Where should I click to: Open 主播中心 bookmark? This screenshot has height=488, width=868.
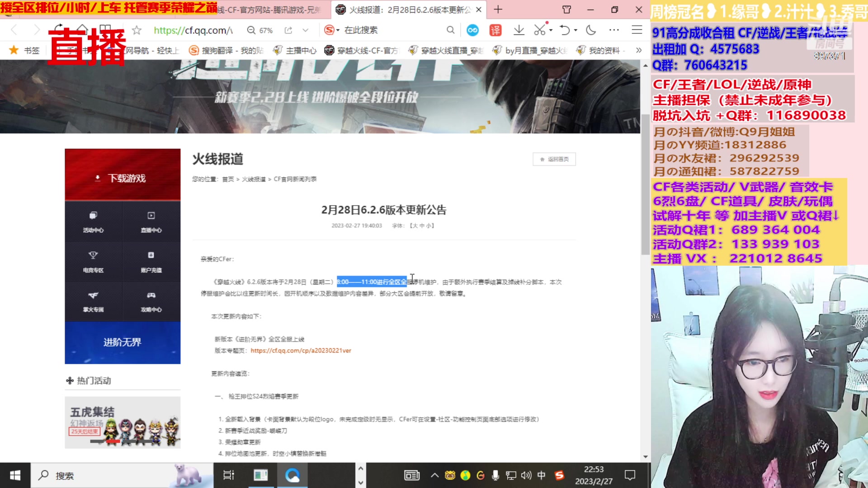pos(295,50)
